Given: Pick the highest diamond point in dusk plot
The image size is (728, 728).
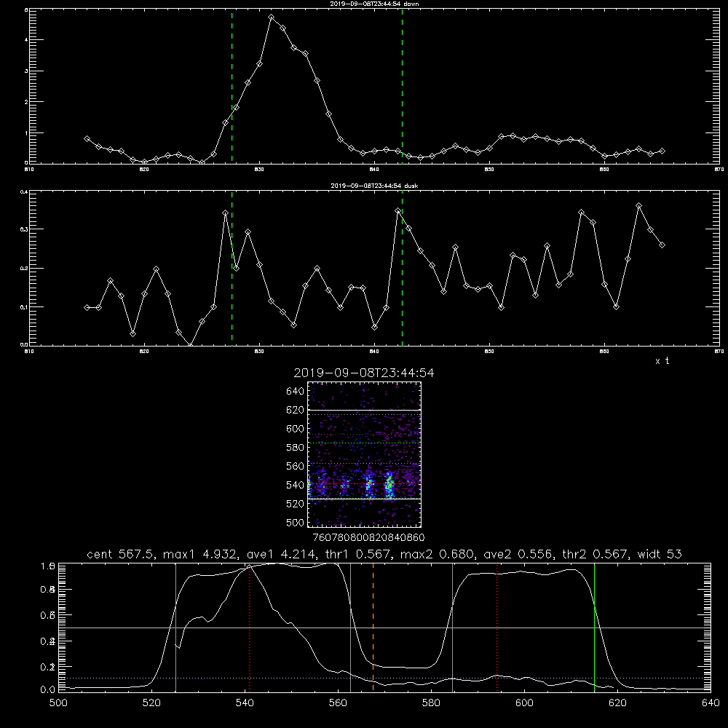Looking at the screenshot, I should point(639,206).
